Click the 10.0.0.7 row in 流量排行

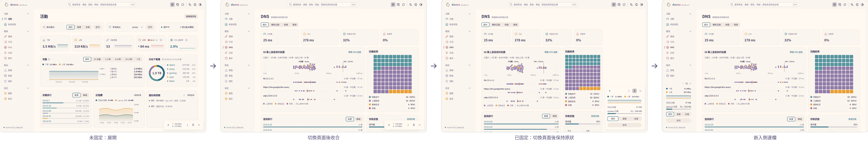coord(66,101)
